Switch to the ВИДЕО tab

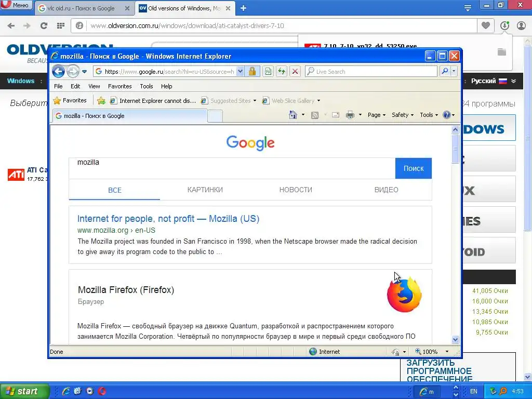click(386, 190)
